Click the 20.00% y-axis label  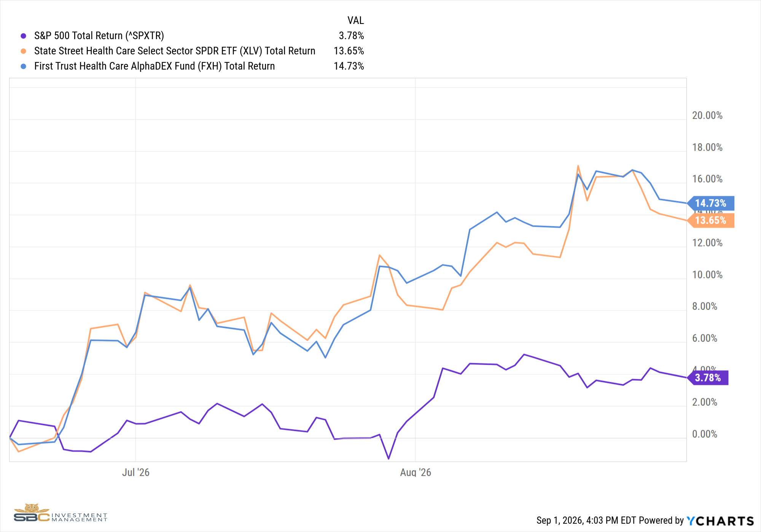click(707, 115)
